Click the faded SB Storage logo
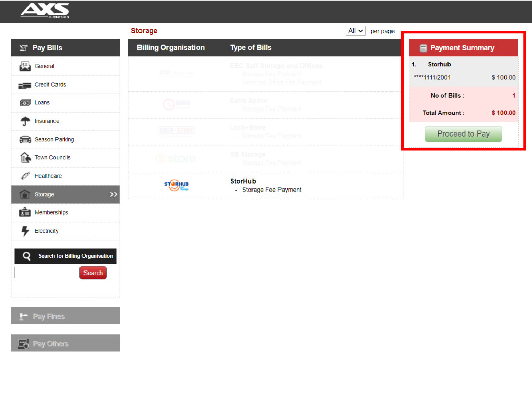Image resolution: width=532 pixels, height=406 pixels. point(176,158)
